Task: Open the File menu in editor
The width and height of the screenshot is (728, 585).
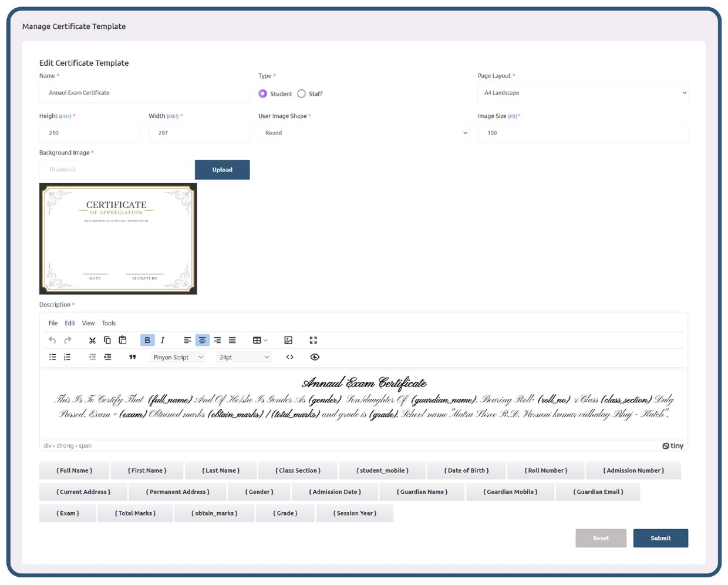Action: point(53,323)
